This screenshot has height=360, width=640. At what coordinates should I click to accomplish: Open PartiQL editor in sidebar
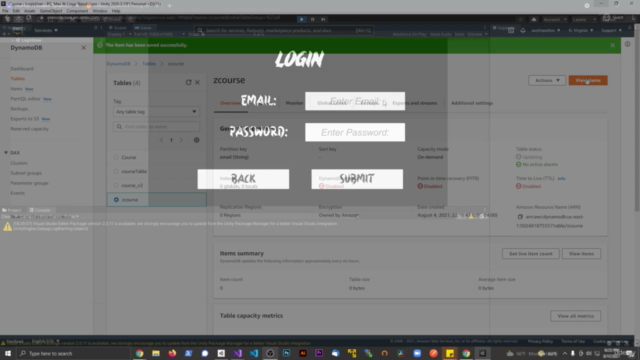click(x=25, y=99)
